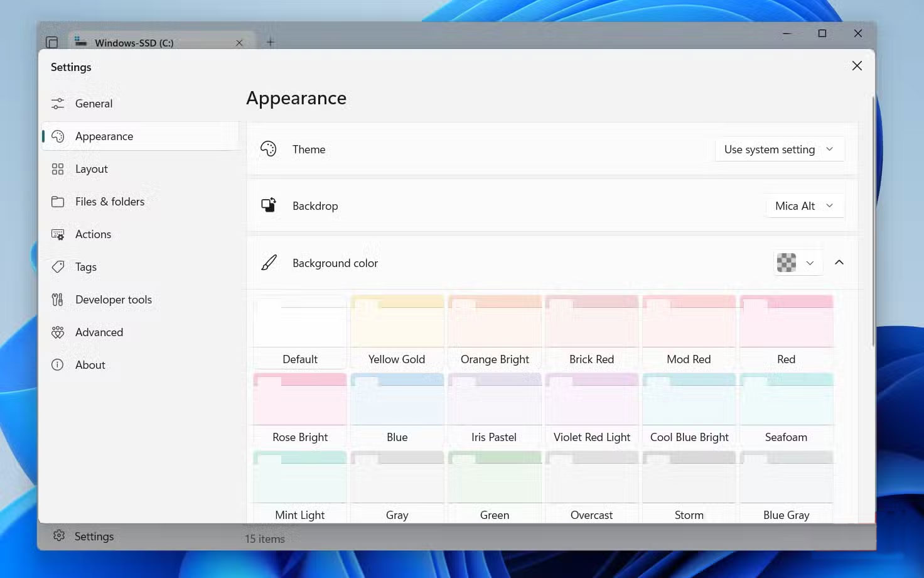
Task: Open the Developer tools settings section
Action: [x=114, y=300]
